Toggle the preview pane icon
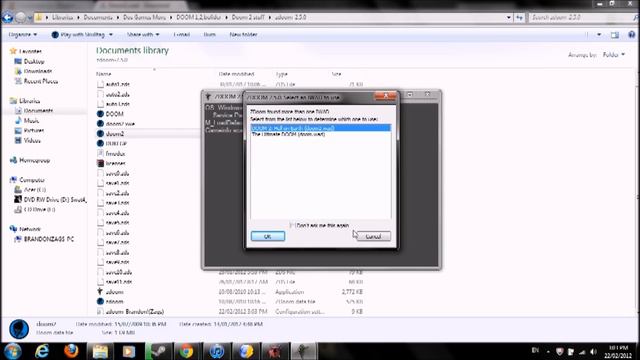Image resolution: width=640 pixels, height=360 pixels. (x=615, y=35)
